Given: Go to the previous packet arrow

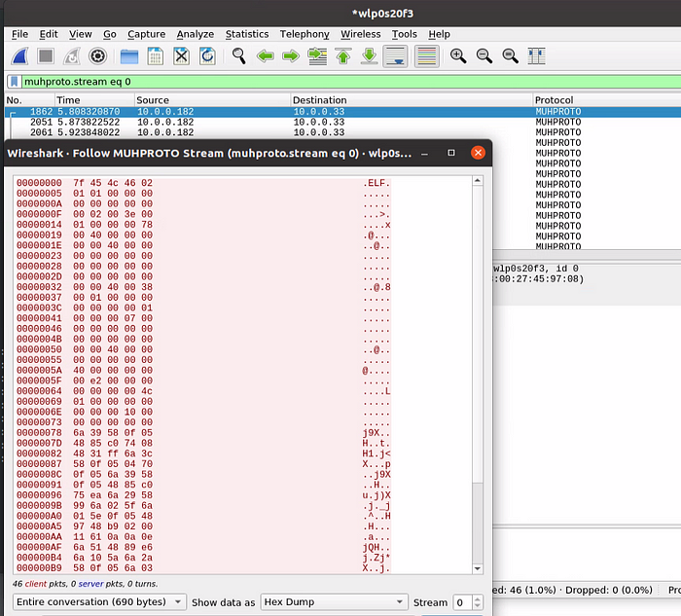Looking at the screenshot, I should (x=264, y=56).
